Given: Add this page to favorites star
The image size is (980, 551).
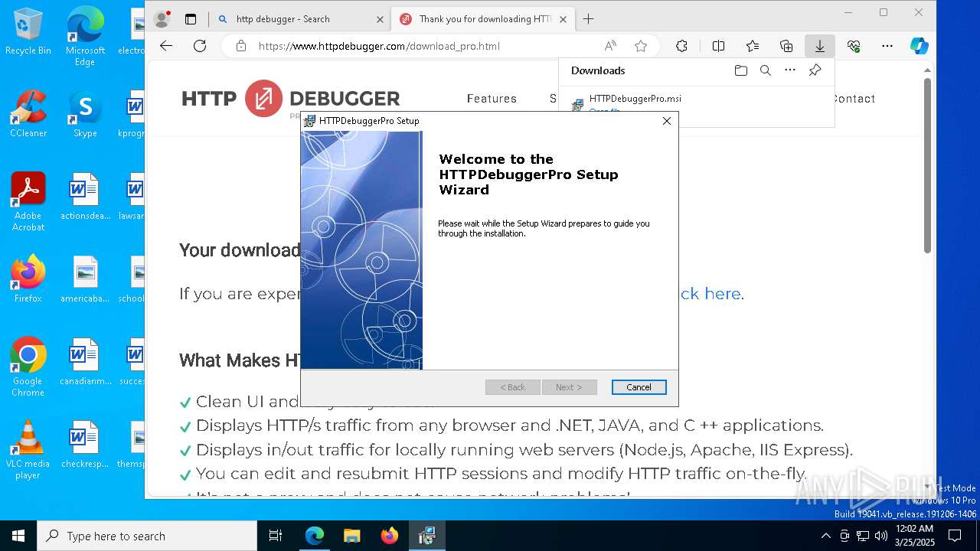Looking at the screenshot, I should coord(641,46).
